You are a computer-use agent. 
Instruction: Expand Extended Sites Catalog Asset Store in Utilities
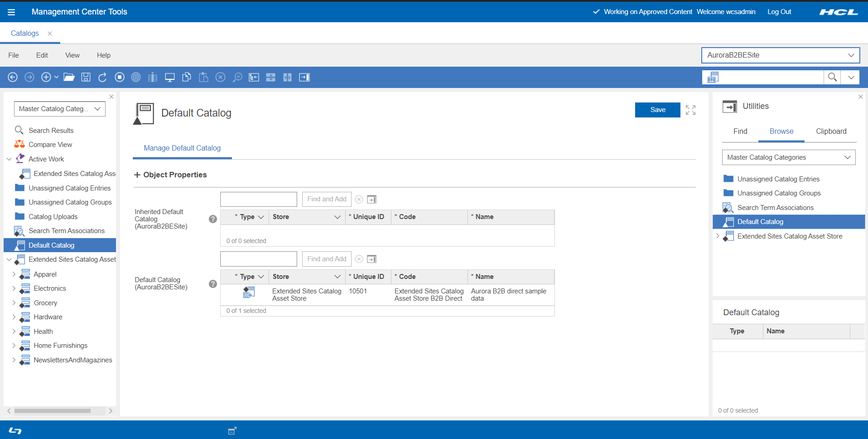718,236
